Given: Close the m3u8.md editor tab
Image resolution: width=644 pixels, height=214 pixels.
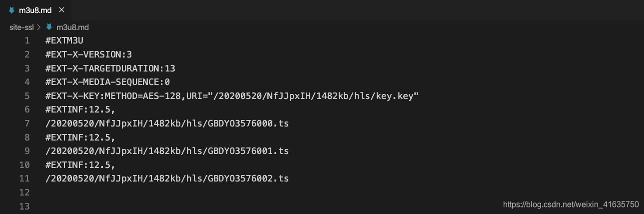Looking at the screenshot, I should 61,10.
